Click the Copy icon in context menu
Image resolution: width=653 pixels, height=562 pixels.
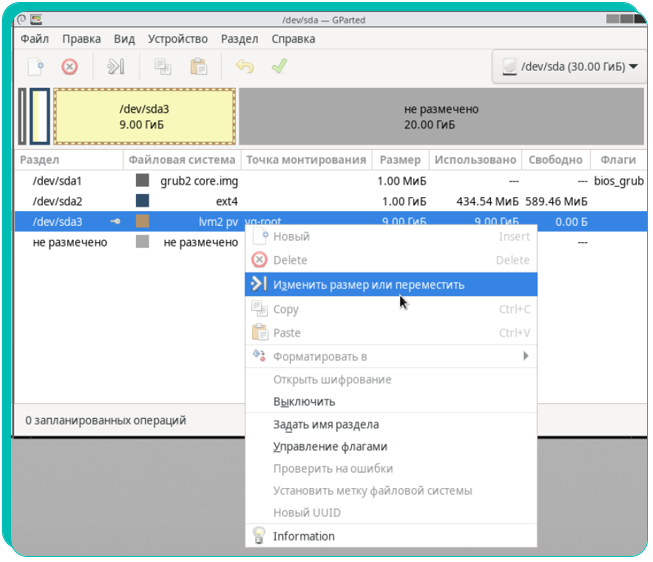(259, 309)
